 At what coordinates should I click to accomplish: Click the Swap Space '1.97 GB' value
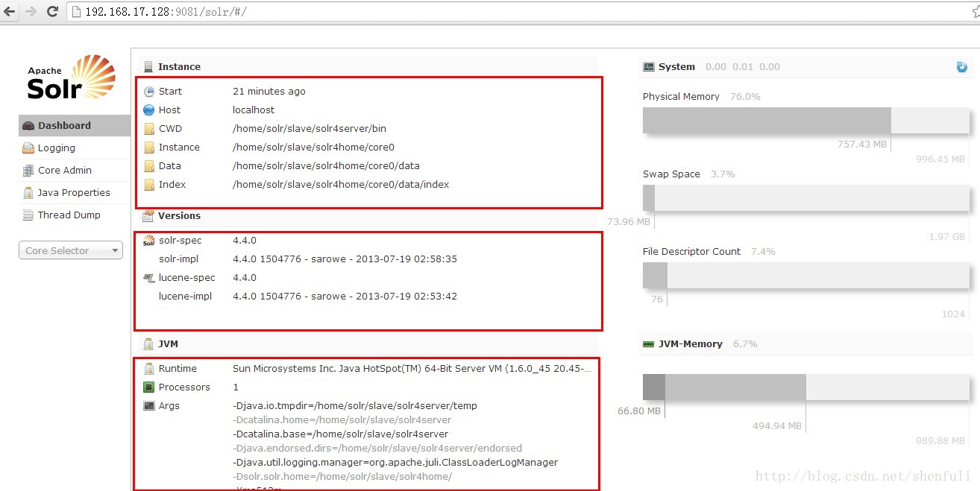pyautogui.click(x=947, y=236)
